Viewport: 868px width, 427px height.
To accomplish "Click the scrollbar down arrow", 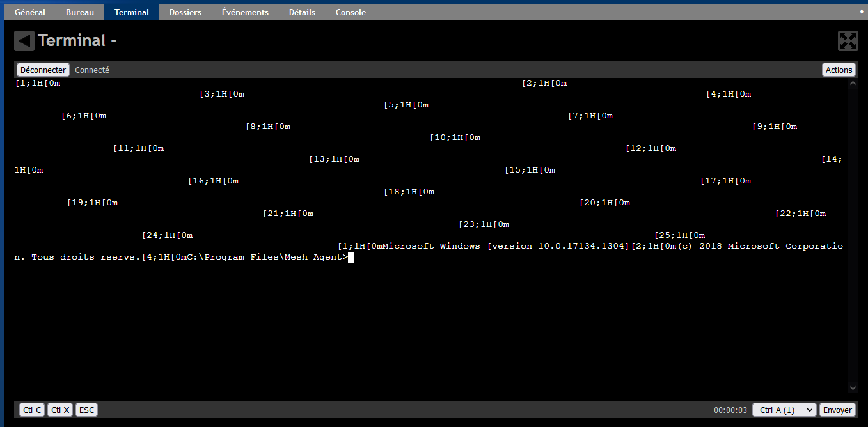I will 852,387.
